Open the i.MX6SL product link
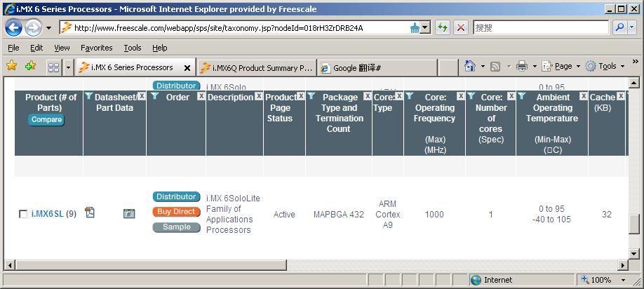The width and height of the screenshot is (644, 289). click(48, 214)
